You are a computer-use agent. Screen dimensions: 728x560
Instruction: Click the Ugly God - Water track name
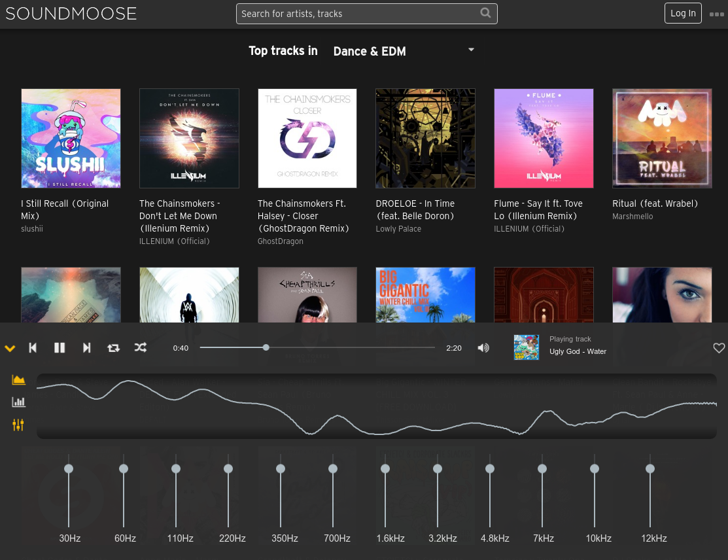point(578,351)
